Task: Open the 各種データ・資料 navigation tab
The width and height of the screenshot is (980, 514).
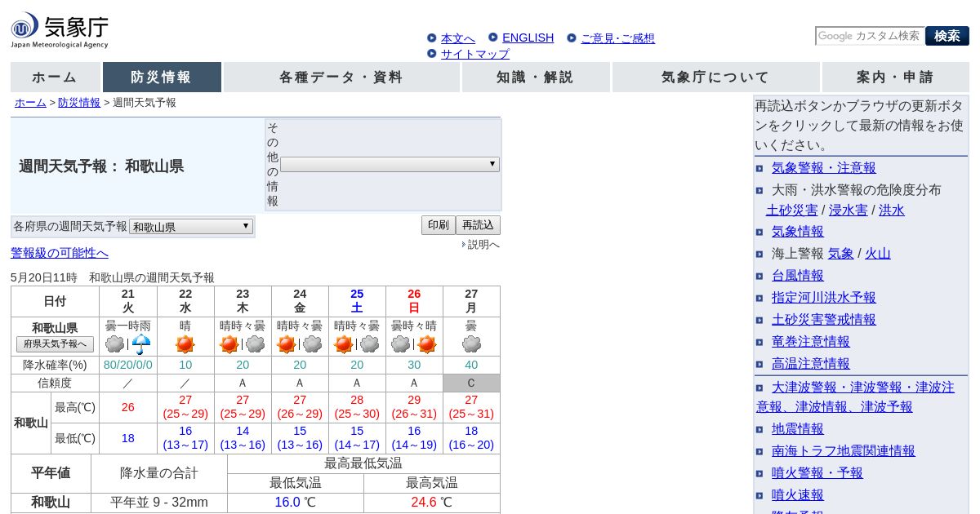Action: coord(341,78)
